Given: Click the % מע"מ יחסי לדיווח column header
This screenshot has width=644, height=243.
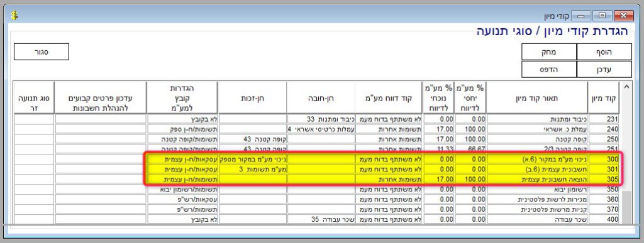Looking at the screenshot, I should click(470, 97).
